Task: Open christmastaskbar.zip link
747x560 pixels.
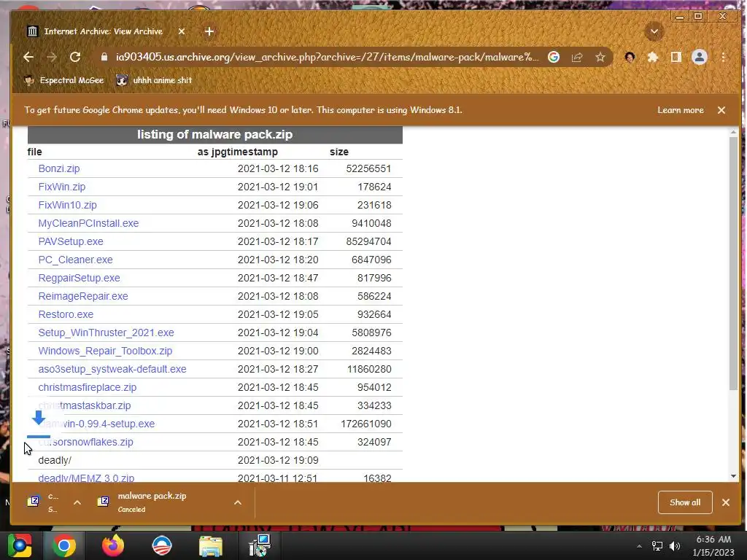Action: click(x=85, y=405)
